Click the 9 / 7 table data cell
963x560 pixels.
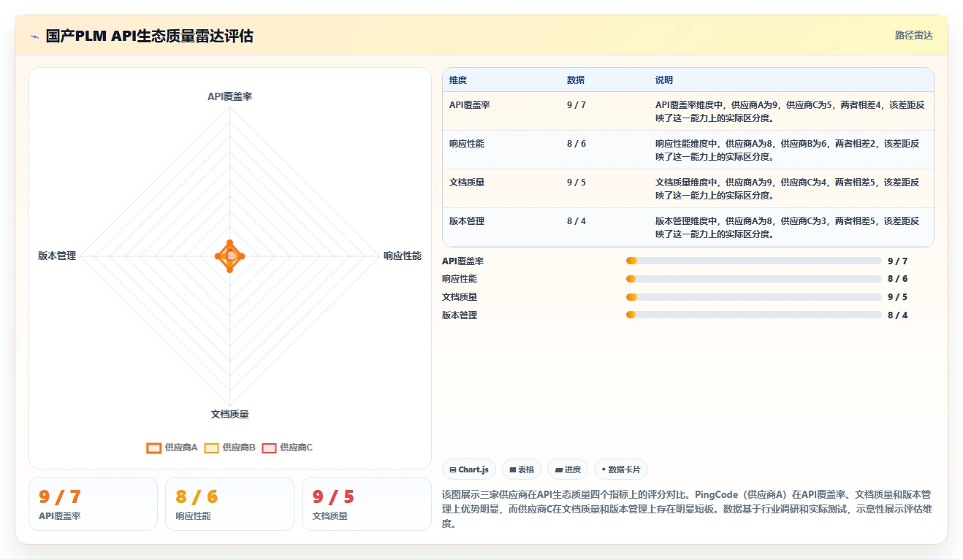point(576,105)
